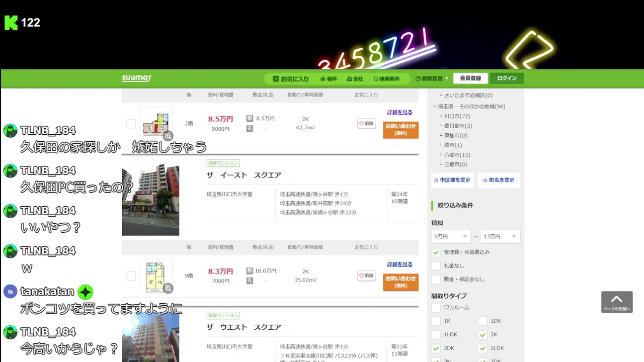This screenshot has width=644, height=362.
Task: Check the 敷金・保証金なし option
Action: (436, 280)
